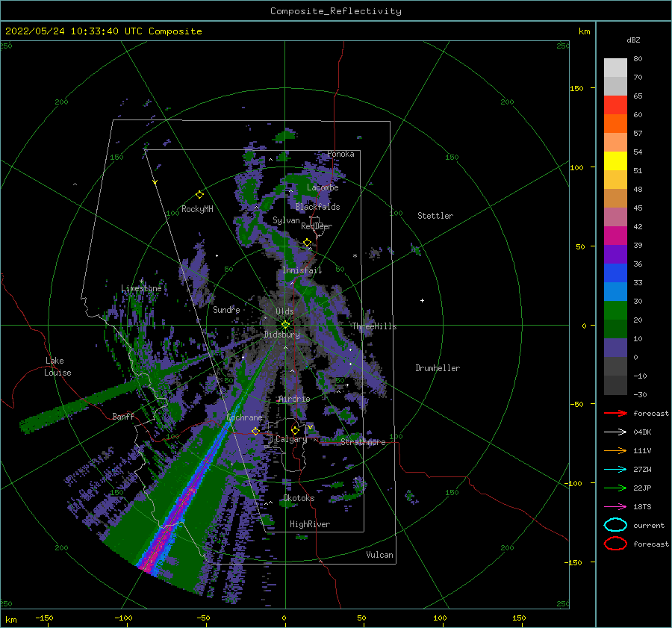Click the Limestone label
Image resolution: width=672 pixels, height=628 pixels.
pyautogui.click(x=141, y=288)
